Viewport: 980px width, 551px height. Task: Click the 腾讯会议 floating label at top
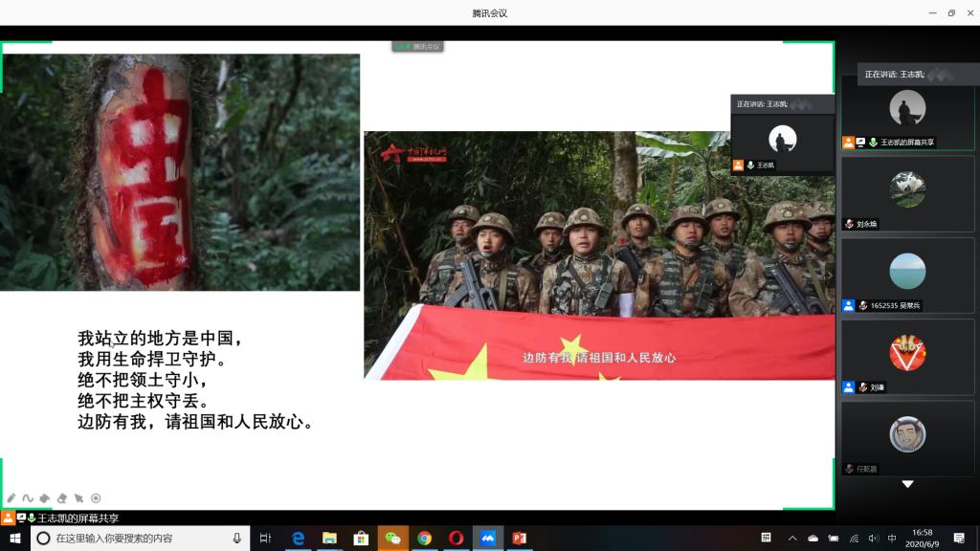click(418, 46)
